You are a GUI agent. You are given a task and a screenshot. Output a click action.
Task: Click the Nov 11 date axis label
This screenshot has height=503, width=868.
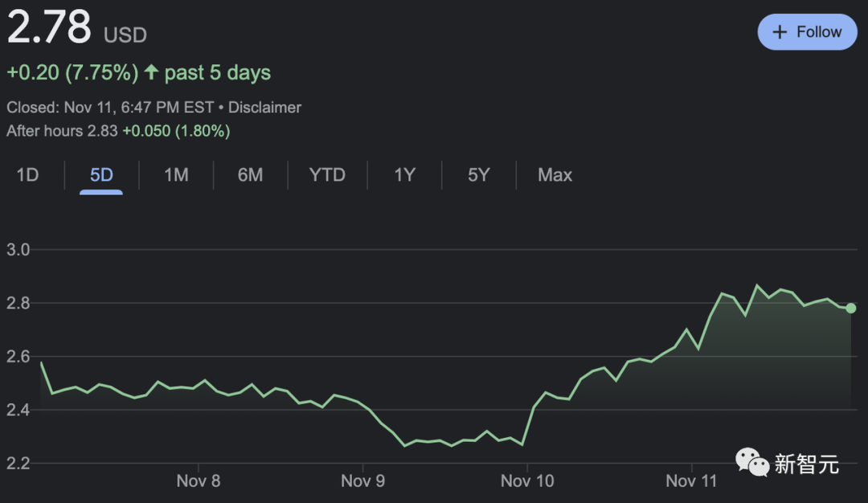(691, 481)
